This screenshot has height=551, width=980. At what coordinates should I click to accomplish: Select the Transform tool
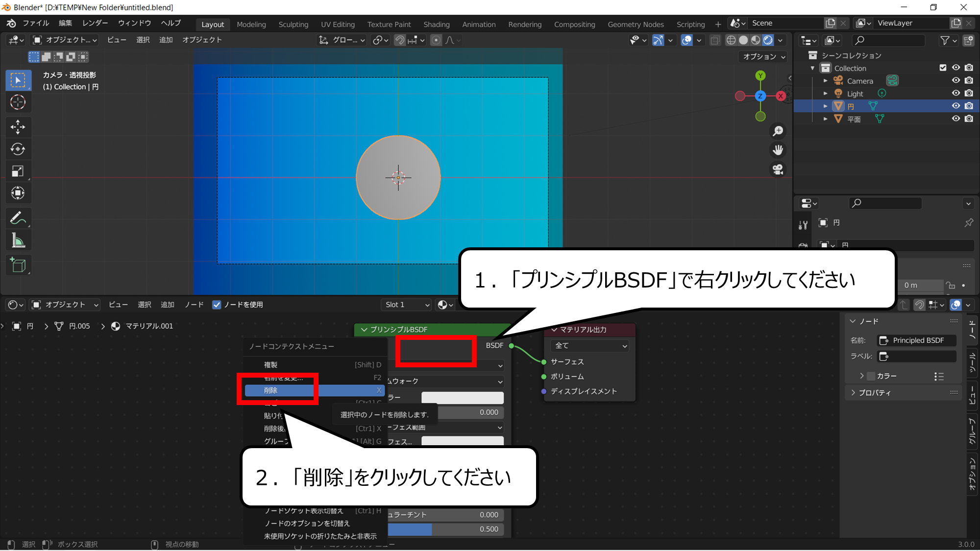[18, 193]
